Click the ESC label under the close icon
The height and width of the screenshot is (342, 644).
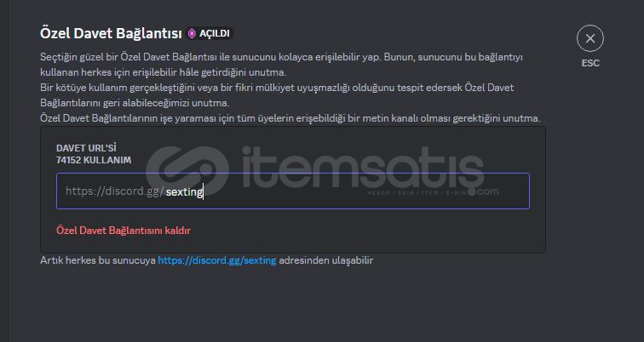590,63
